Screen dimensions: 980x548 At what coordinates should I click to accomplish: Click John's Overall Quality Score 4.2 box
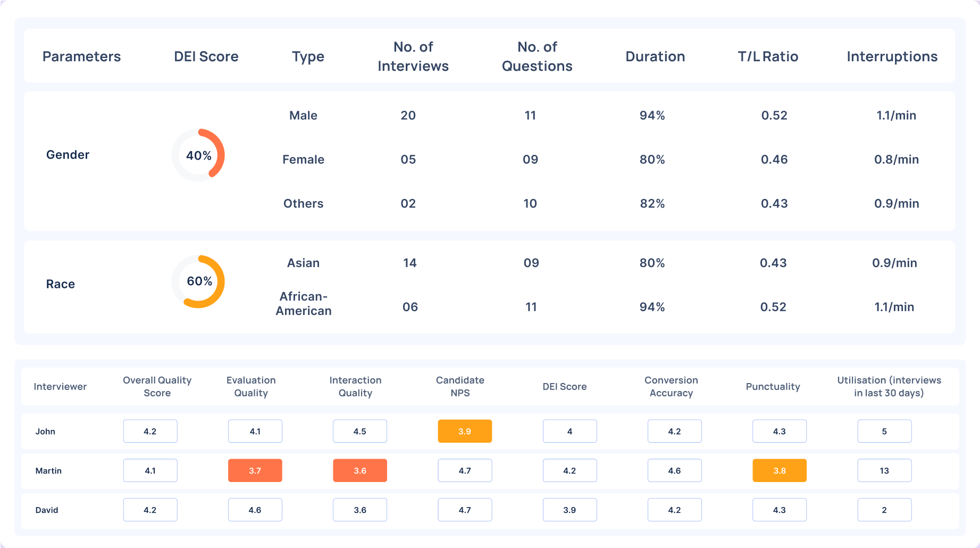pos(150,431)
